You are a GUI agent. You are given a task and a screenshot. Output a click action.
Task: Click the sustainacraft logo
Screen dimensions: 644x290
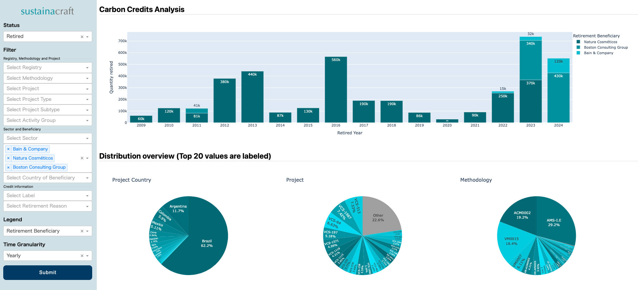(47, 11)
